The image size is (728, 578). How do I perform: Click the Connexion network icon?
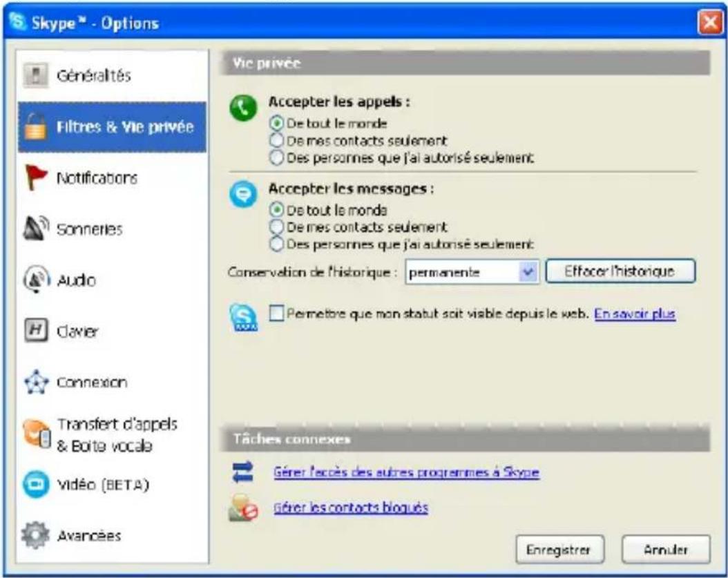coord(36,382)
